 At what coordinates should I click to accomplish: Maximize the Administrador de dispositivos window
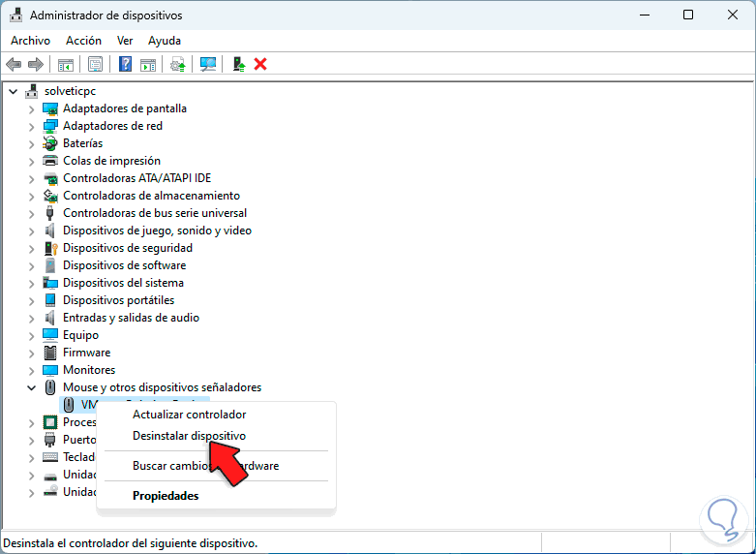click(688, 15)
